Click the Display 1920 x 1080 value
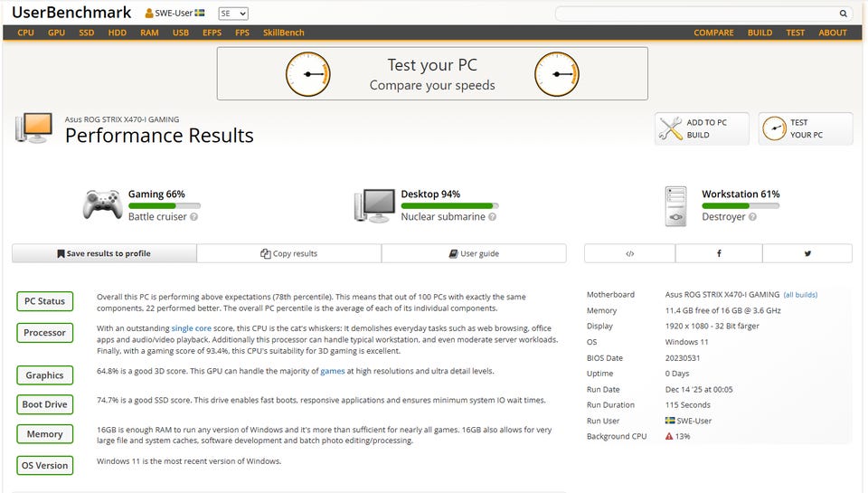 pyautogui.click(x=712, y=327)
